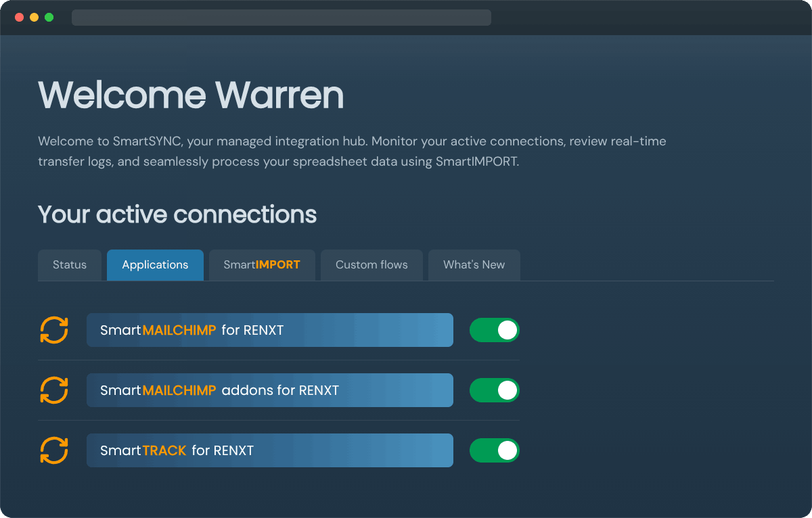This screenshot has width=812, height=518.
Task: Click the Welcome Warren heading
Action: click(191, 95)
